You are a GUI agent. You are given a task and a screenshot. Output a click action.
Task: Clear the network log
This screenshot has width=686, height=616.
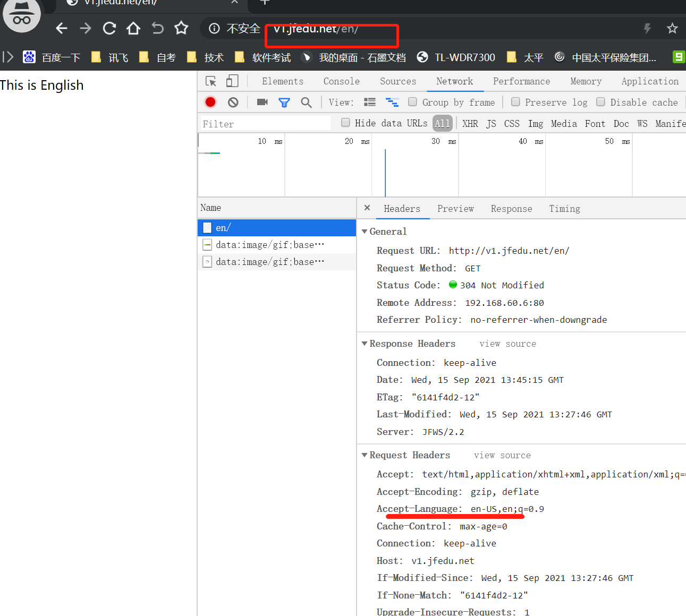click(233, 102)
